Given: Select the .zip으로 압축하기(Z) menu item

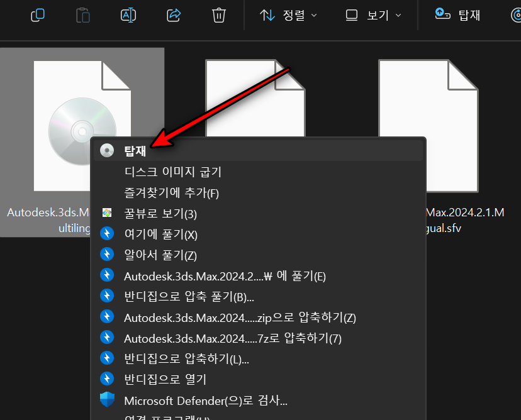Looking at the screenshot, I should [x=258, y=318].
